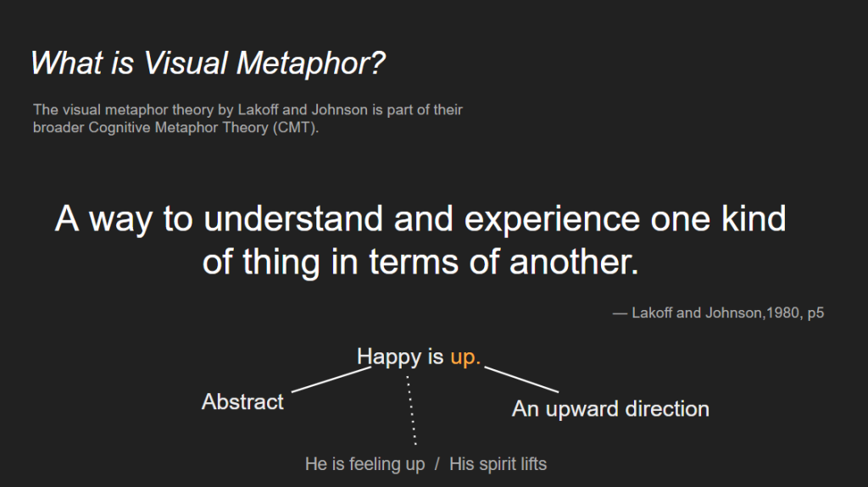Click the line connecting 'up.' to upward direction

521,379
